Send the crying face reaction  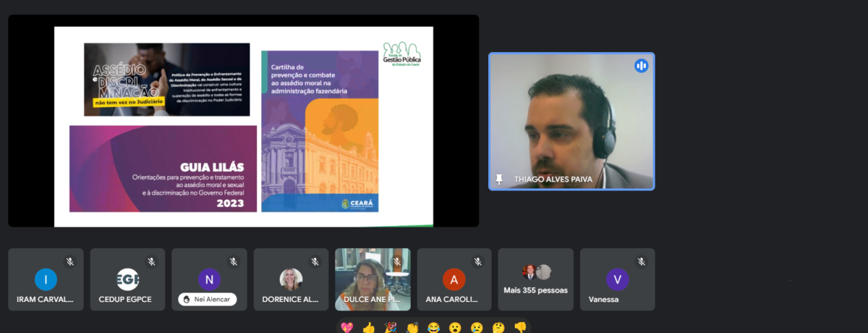[477, 327]
